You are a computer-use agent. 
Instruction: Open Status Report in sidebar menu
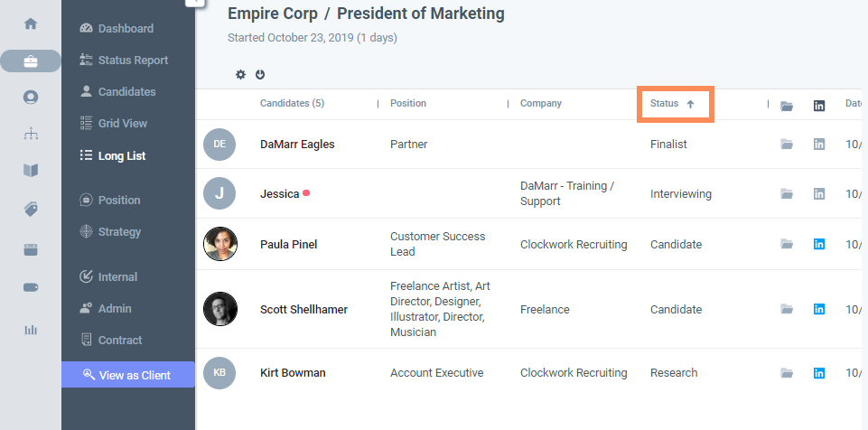[132, 60]
